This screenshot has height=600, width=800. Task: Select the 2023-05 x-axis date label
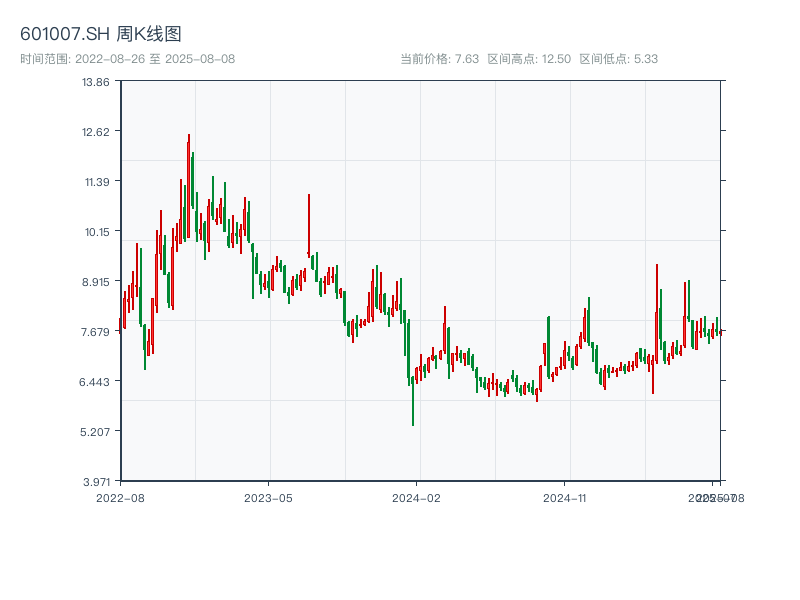[268, 497]
